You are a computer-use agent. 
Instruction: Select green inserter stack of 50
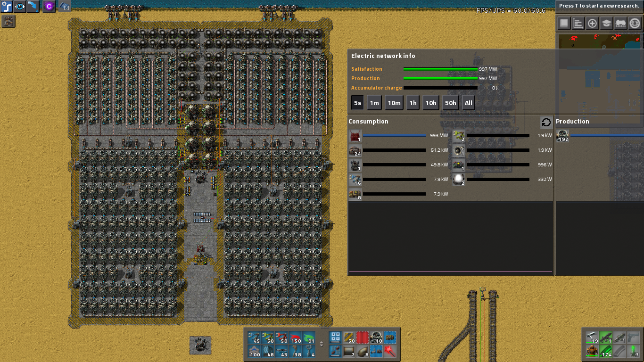[x=268, y=337]
